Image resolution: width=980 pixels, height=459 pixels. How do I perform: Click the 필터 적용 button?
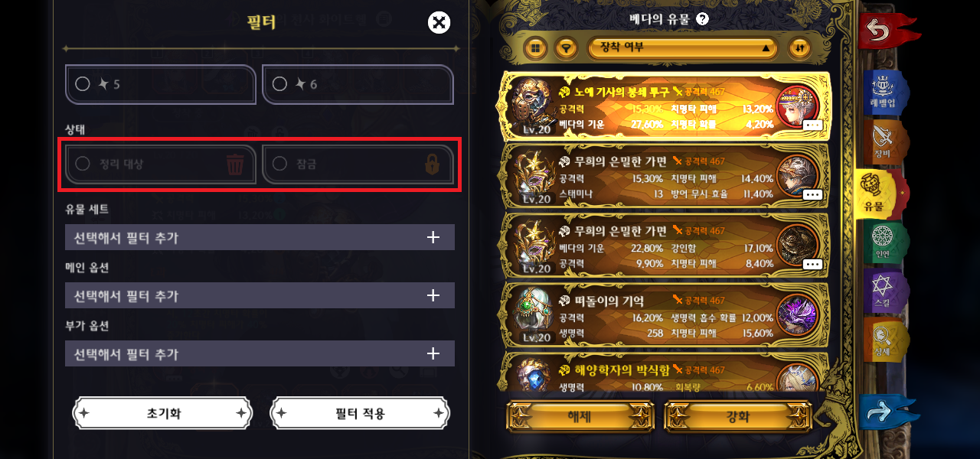(360, 414)
